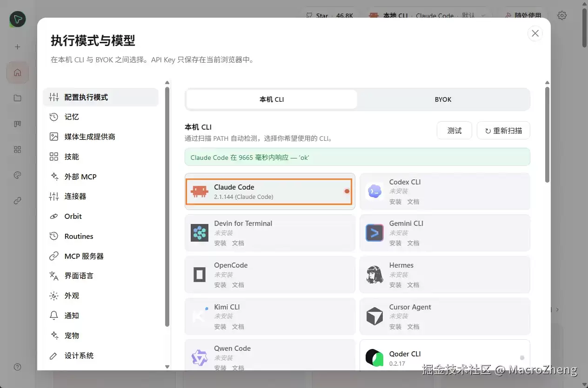This screenshot has height=388, width=588.
Task: Click the gear settings icon in background header
Action: 562,15
